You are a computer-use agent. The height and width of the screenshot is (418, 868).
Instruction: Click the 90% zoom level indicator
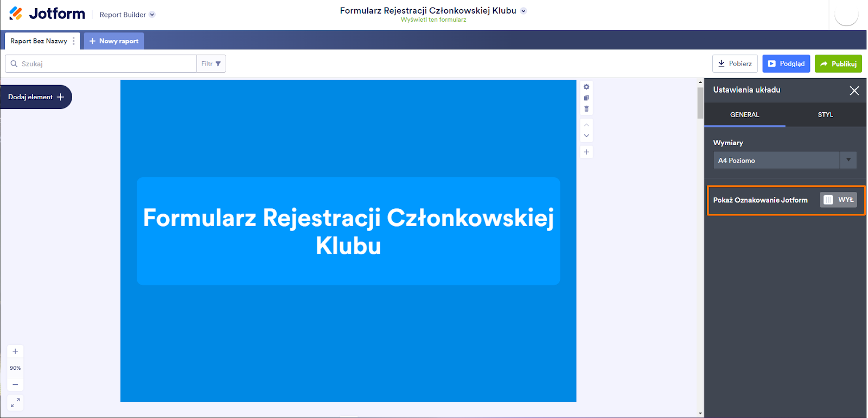click(x=15, y=368)
